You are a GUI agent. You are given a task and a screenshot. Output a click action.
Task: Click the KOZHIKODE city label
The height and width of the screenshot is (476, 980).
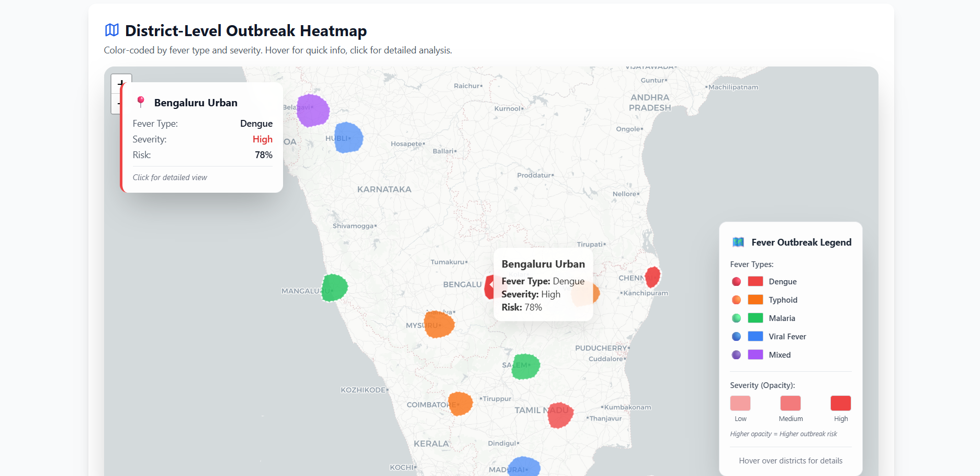(364, 390)
